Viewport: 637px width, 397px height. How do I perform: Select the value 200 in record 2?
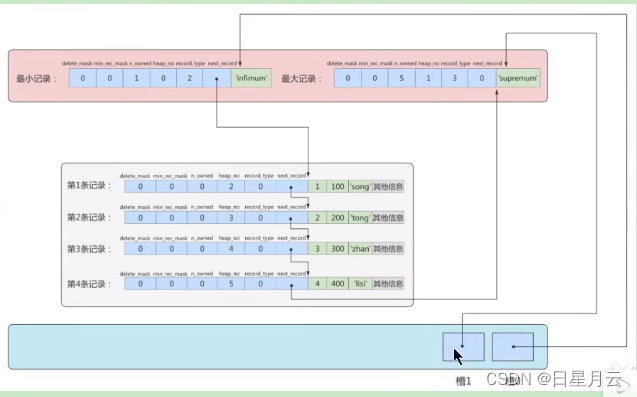[x=338, y=218]
